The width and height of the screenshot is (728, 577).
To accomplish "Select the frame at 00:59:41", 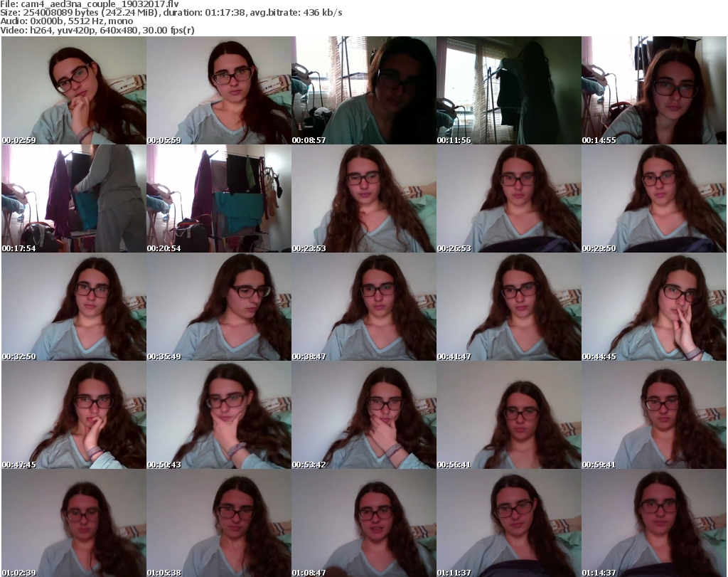I will (x=654, y=415).
